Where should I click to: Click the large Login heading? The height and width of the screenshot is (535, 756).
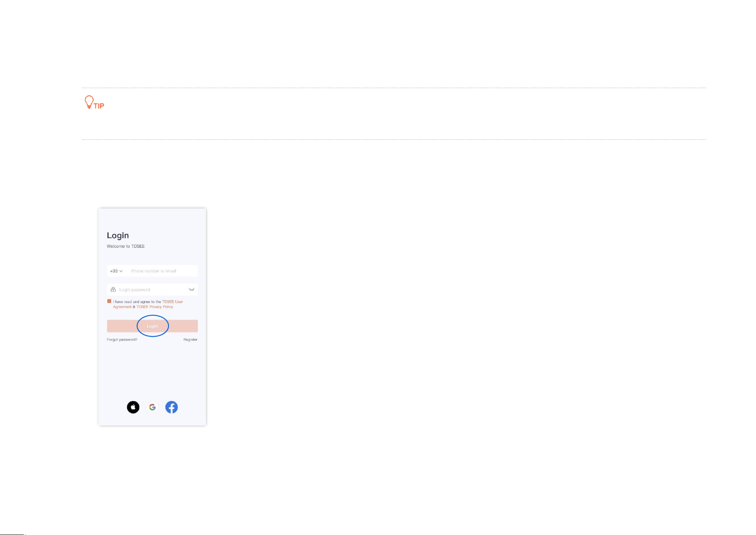(118, 235)
